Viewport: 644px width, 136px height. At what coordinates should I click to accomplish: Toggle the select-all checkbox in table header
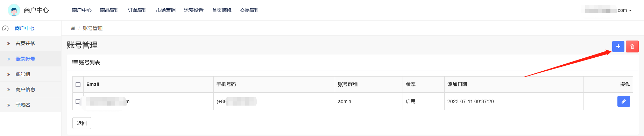tap(78, 85)
